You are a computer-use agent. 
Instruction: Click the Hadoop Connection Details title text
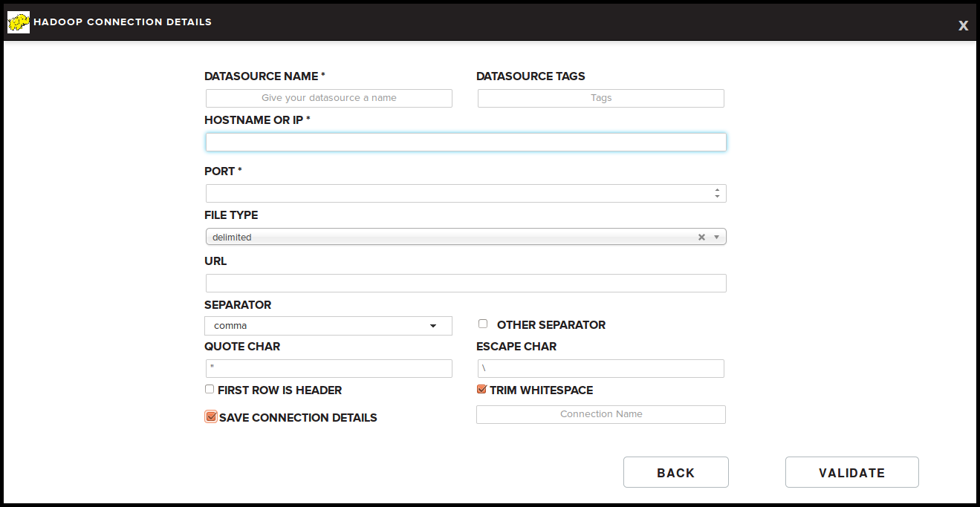coord(123,22)
